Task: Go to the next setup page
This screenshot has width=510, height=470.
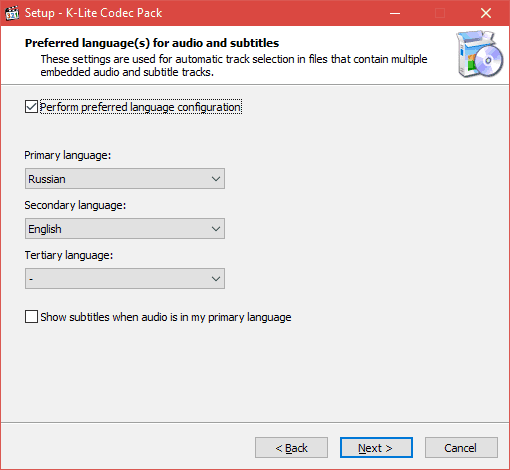Action: (x=376, y=448)
